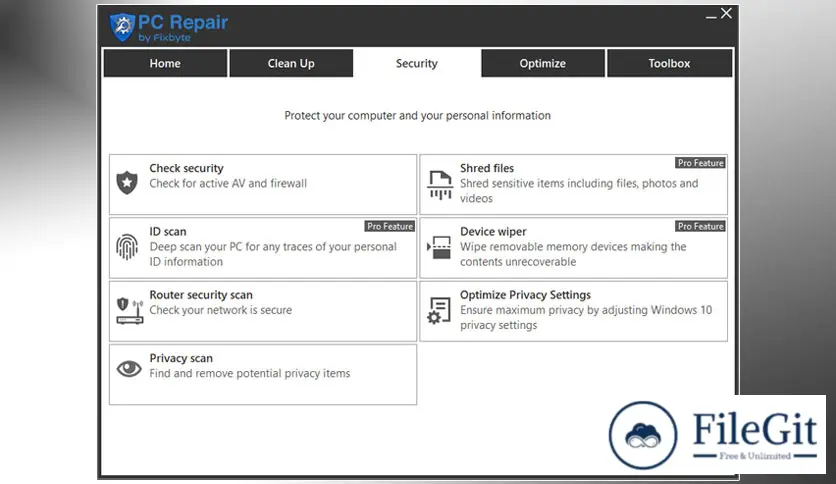Image resolution: width=836 pixels, height=484 pixels.
Task: Run Privacy scan via its title
Action: (181, 358)
